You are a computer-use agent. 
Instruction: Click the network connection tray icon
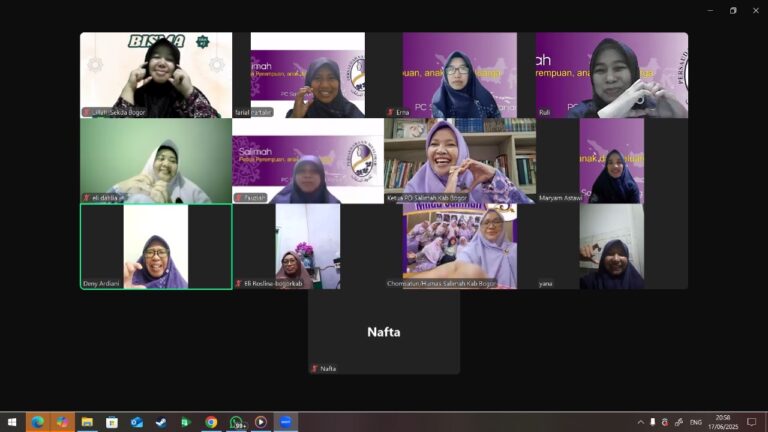coord(678,422)
